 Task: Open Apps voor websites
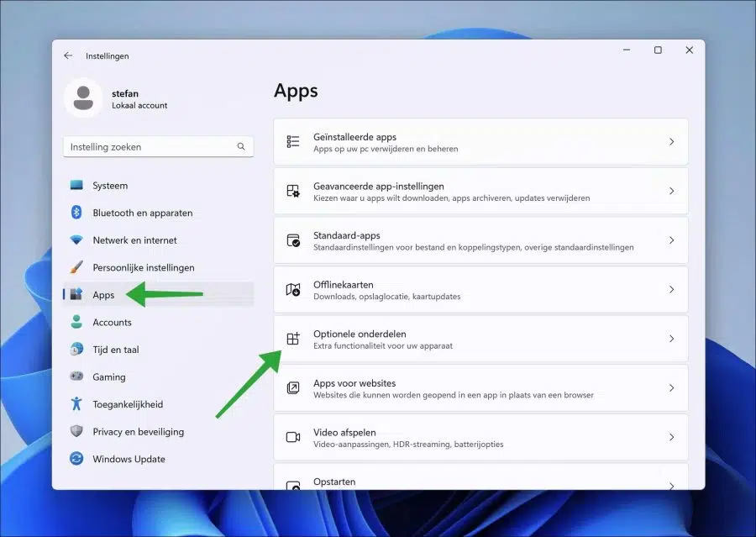[x=480, y=388]
